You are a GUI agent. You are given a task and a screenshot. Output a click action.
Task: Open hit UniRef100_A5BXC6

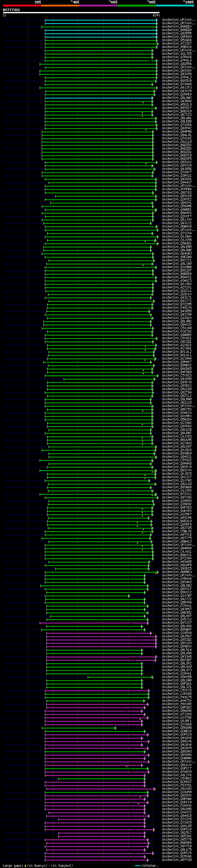[x=176, y=47]
